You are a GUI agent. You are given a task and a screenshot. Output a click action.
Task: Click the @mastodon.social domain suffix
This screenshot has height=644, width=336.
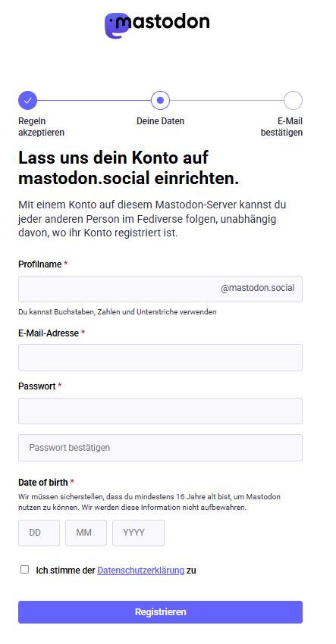click(257, 288)
